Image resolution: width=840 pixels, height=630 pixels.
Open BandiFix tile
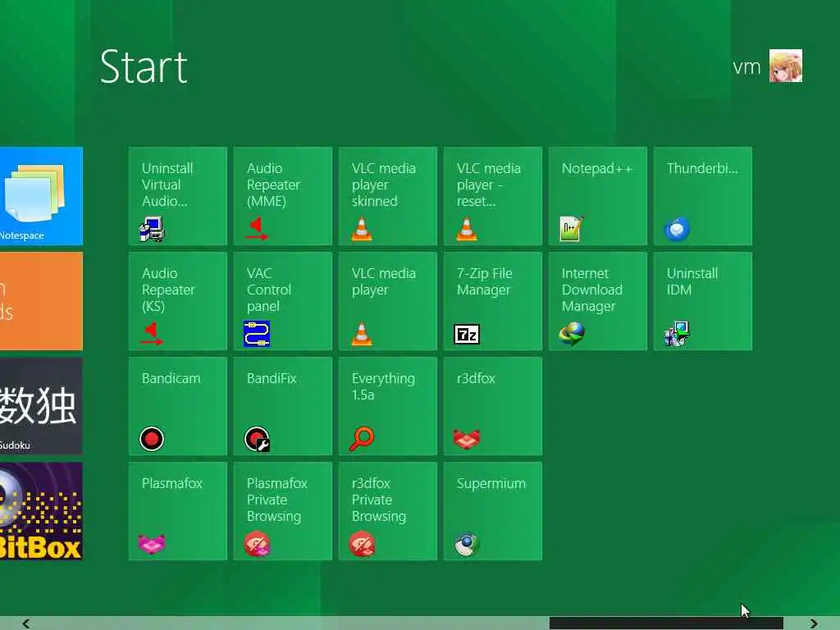(283, 406)
